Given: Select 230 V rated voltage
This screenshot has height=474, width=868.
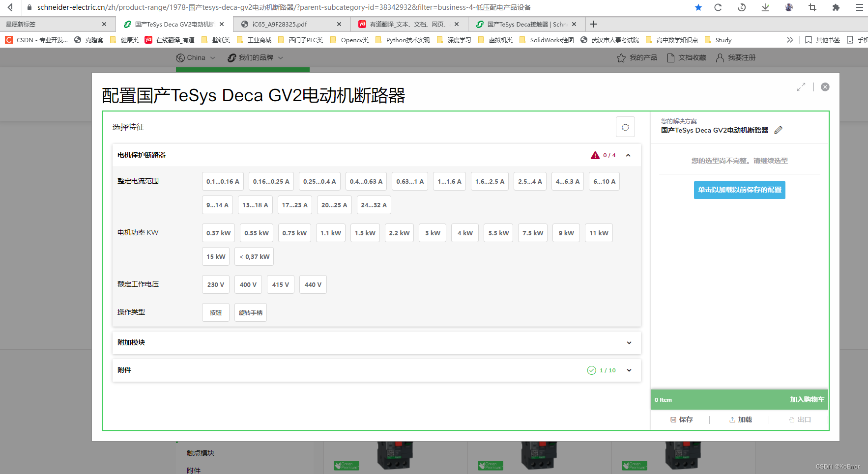Looking at the screenshot, I should [x=216, y=284].
